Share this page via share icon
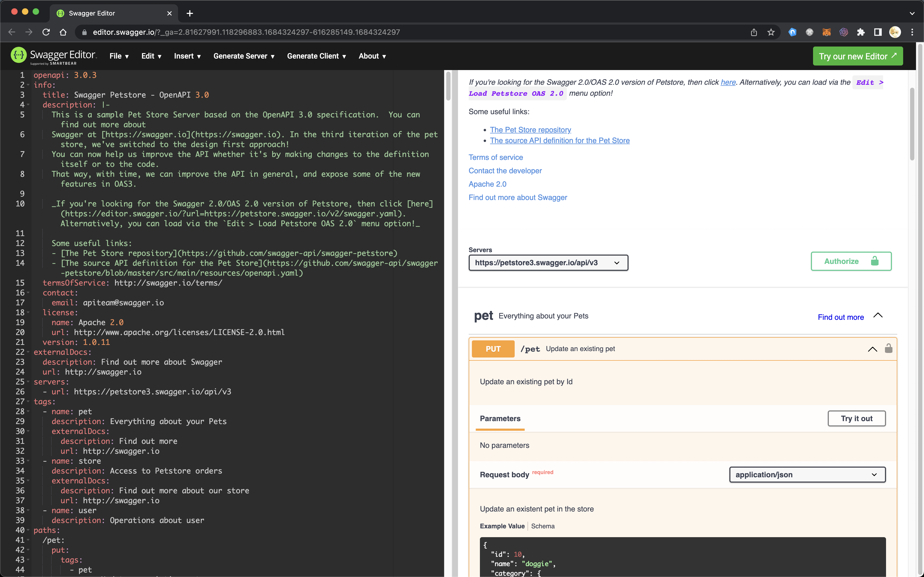Screen dimensions: 924x577 click(x=753, y=32)
